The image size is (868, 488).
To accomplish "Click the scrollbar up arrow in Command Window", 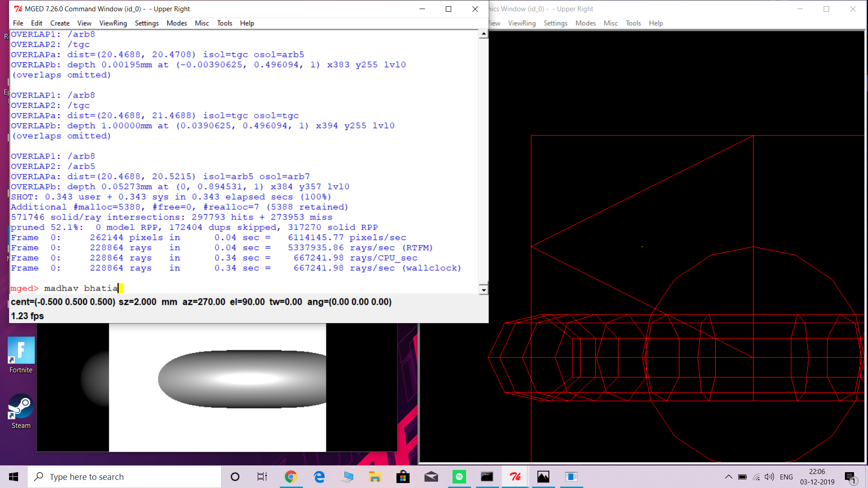I will 484,34.
